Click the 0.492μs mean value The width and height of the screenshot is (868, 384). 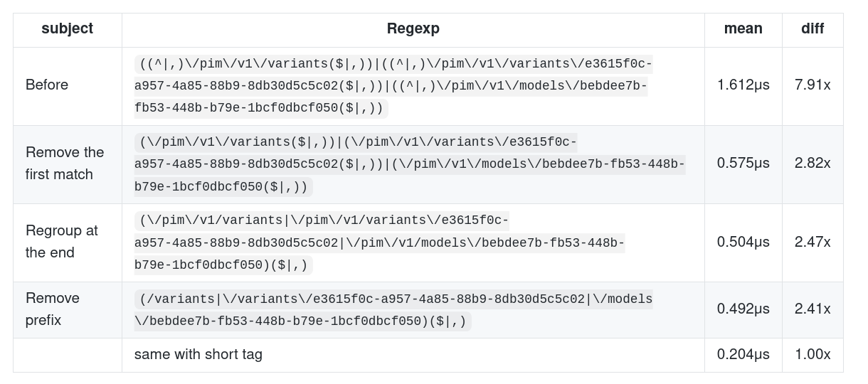tap(743, 309)
